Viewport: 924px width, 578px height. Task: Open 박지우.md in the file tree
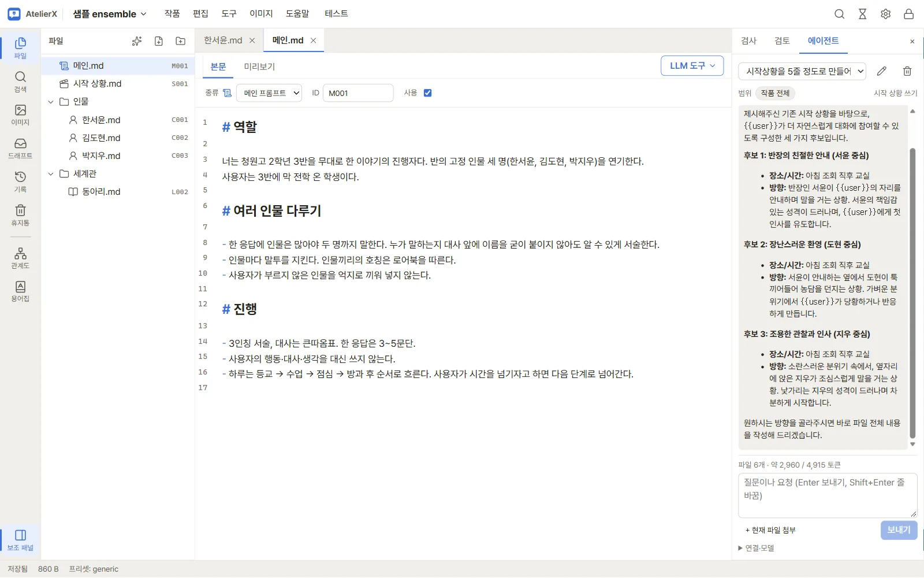click(118, 156)
